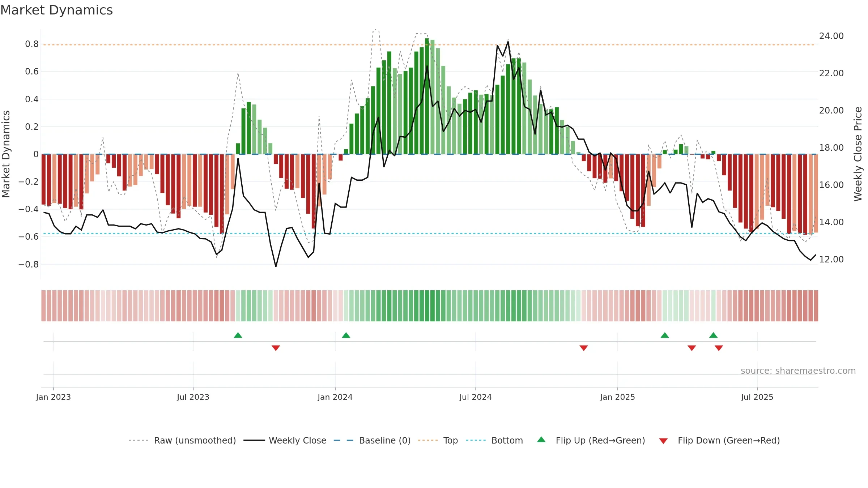Click the Jan 2023 axis label
Viewport: 868px width, 488px height.
tap(54, 397)
